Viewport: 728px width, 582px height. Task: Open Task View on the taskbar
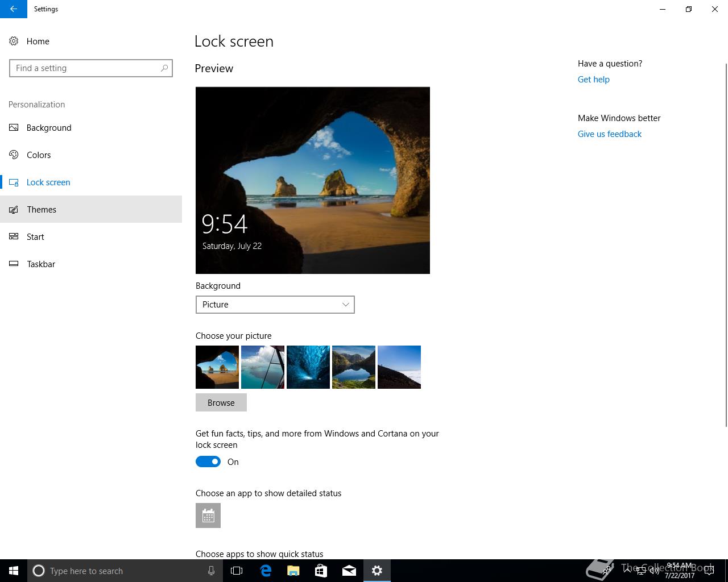point(237,571)
